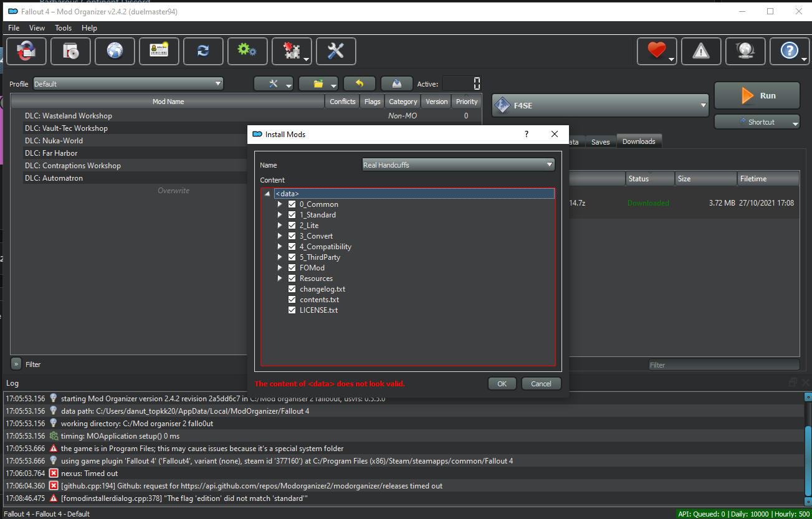The height and width of the screenshot is (519, 812).
Task: Click the orange play icon on Run
Action: [747, 96]
